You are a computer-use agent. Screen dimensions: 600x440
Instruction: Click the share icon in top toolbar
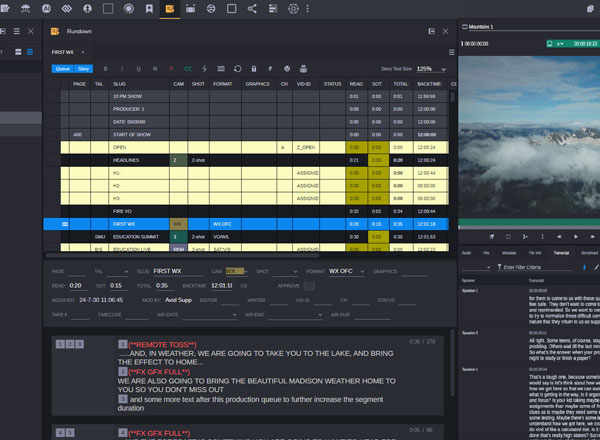pos(251,9)
